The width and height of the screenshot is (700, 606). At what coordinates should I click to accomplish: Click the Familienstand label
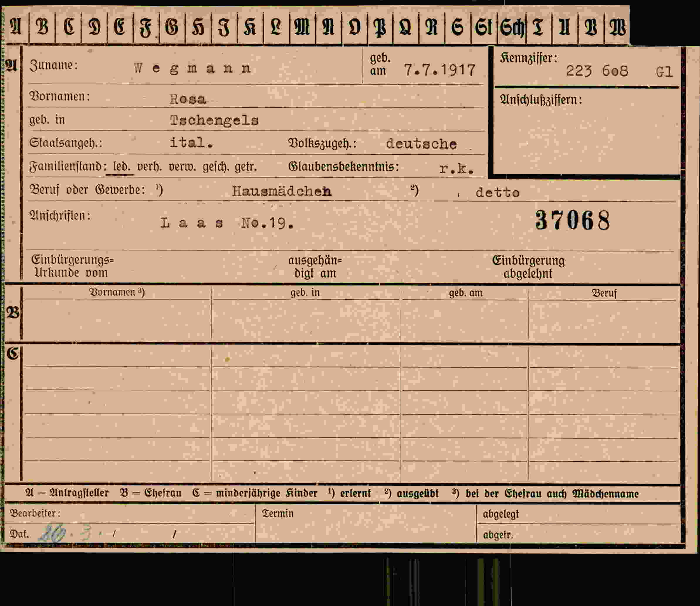(68, 166)
